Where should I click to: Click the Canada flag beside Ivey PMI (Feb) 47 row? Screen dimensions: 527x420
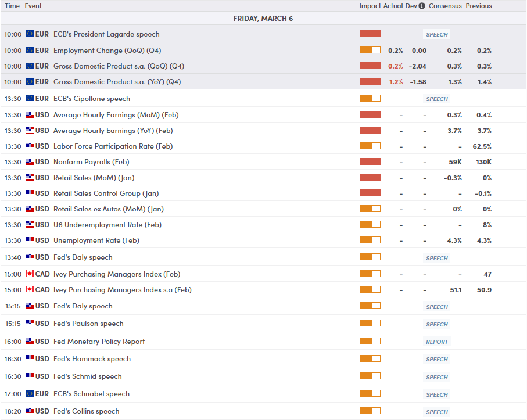coord(30,274)
